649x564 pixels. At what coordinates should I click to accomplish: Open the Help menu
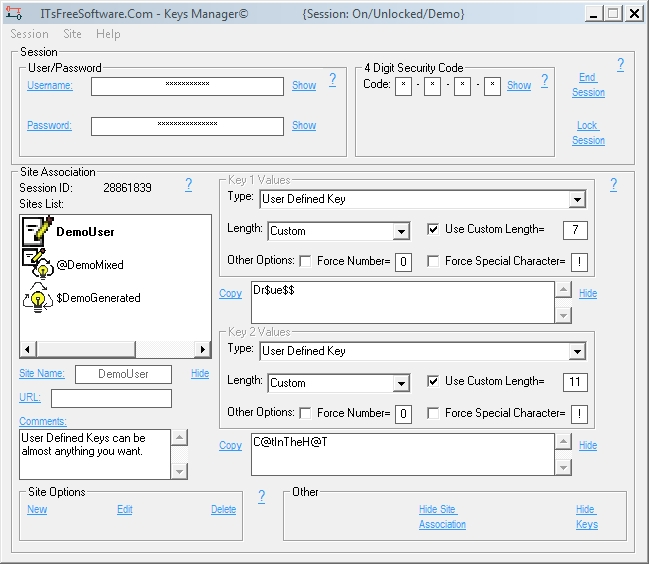108,34
